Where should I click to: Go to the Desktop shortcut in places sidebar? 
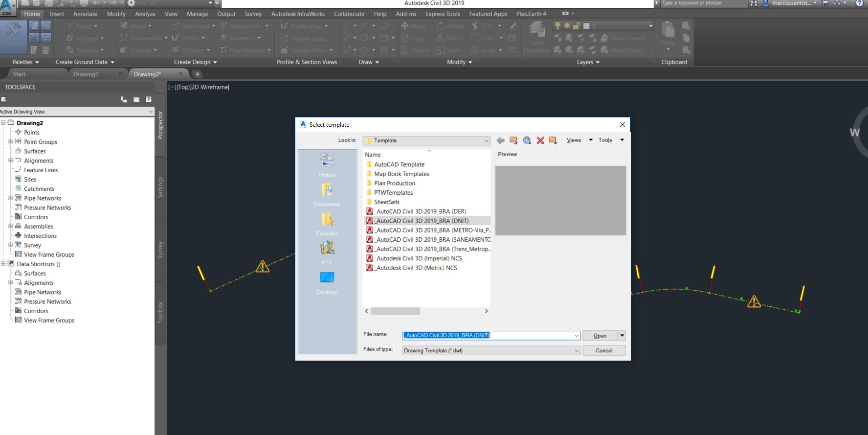click(x=327, y=282)
